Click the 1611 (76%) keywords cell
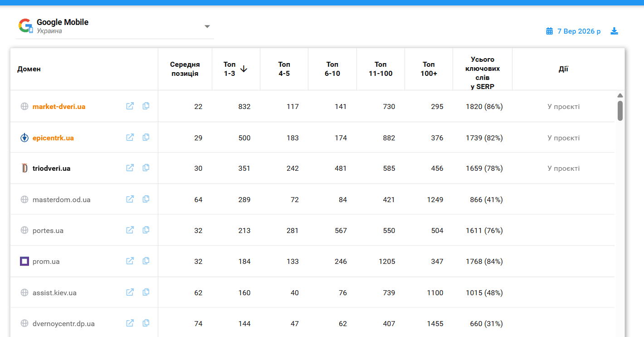Viewport: 644px width, 337px height. point(484,231)
